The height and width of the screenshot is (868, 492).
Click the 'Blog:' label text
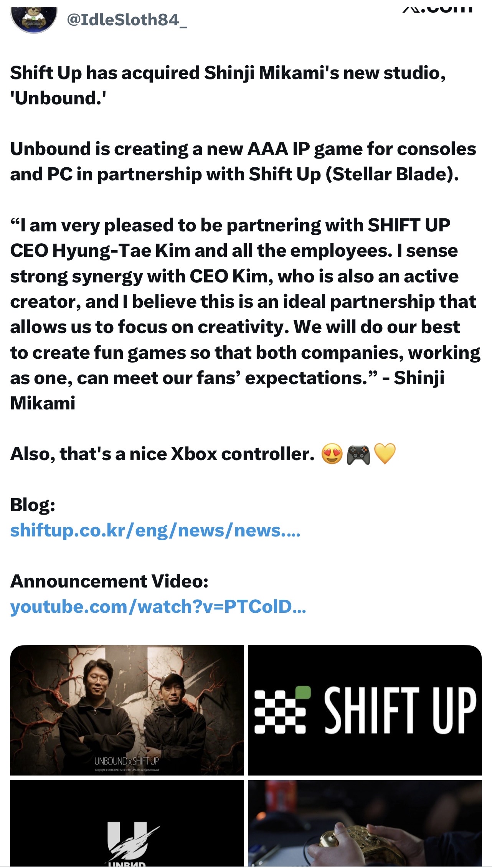tap(33, 505)
